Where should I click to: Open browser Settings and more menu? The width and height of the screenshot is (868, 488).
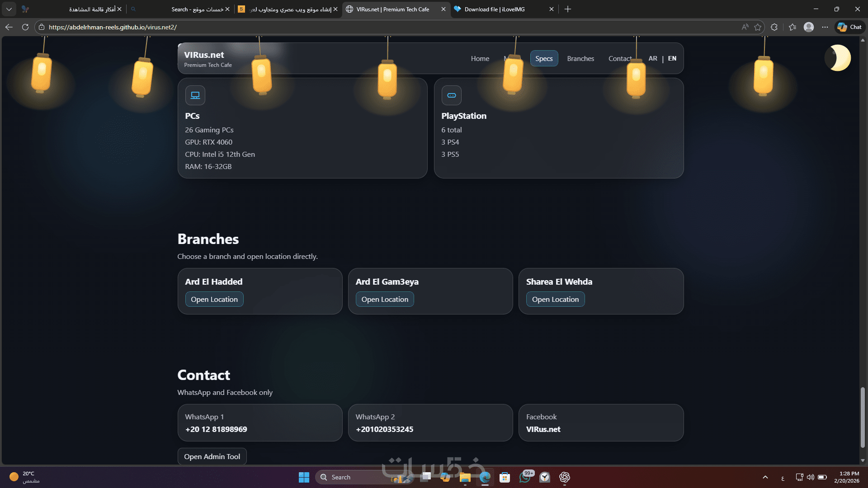point(825,27)
